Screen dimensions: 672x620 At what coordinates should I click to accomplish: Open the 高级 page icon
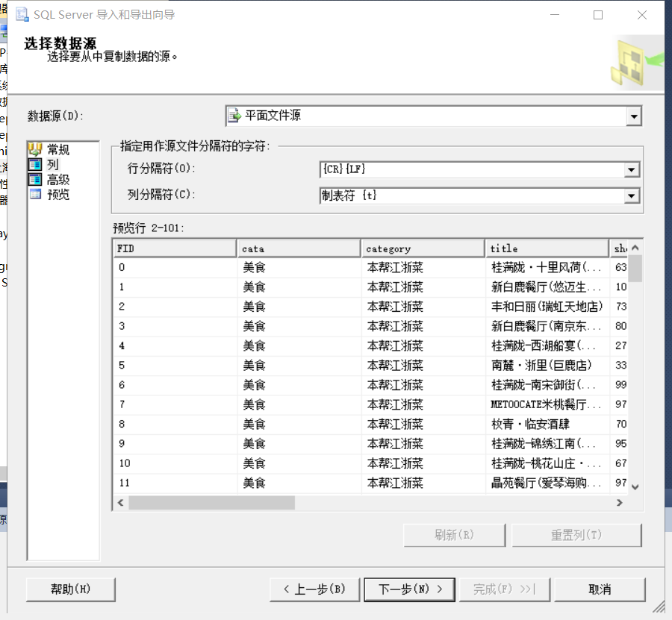35,179
